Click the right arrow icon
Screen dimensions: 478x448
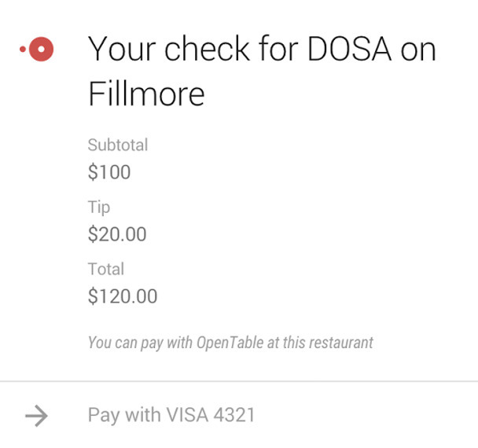coord(36,416)
